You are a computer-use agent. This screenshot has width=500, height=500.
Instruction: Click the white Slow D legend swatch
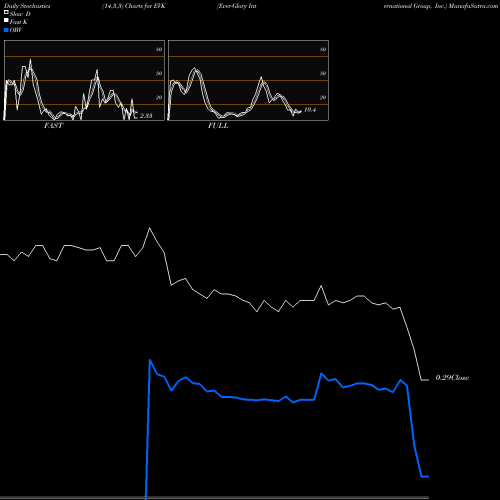point(6,13)
